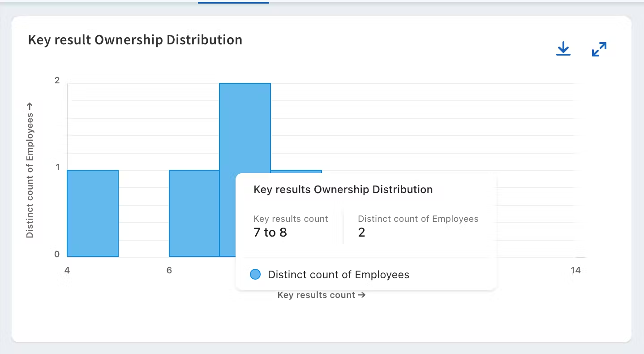Click the y-axis tick label 2
This screenshot has width=644, height=354.
[x=57, y=81]
